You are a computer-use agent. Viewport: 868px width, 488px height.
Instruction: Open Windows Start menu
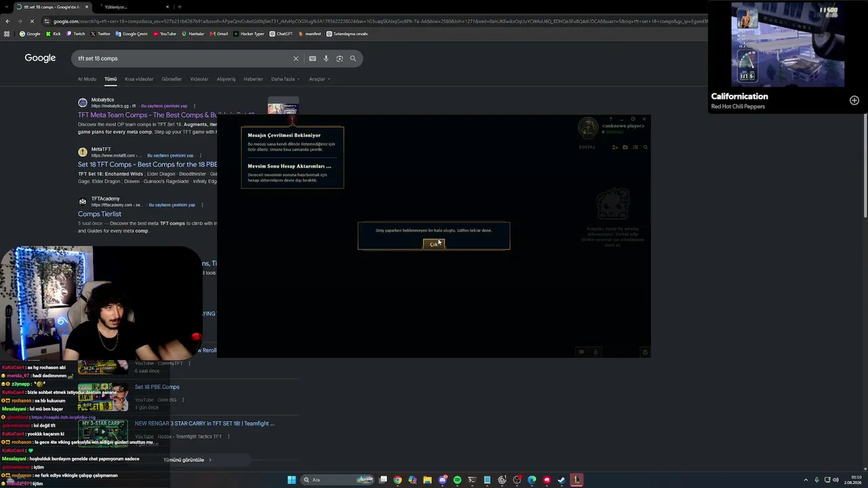coord(292,480)
